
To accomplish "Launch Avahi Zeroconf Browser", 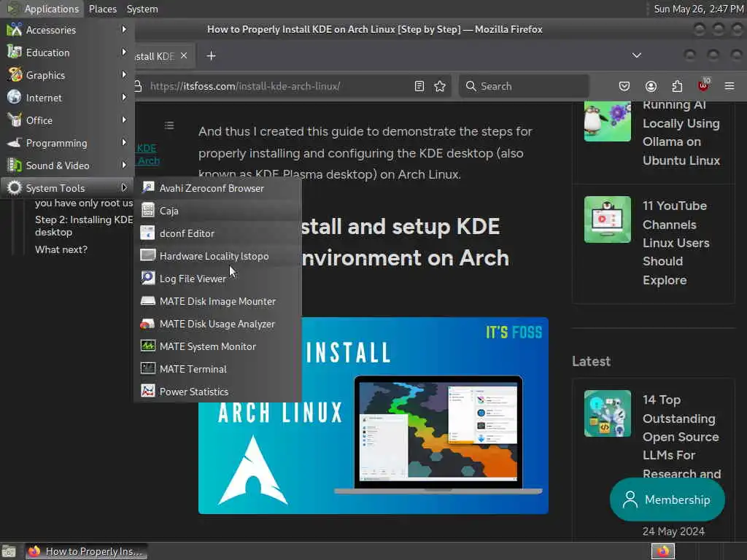I will (218, 188).
